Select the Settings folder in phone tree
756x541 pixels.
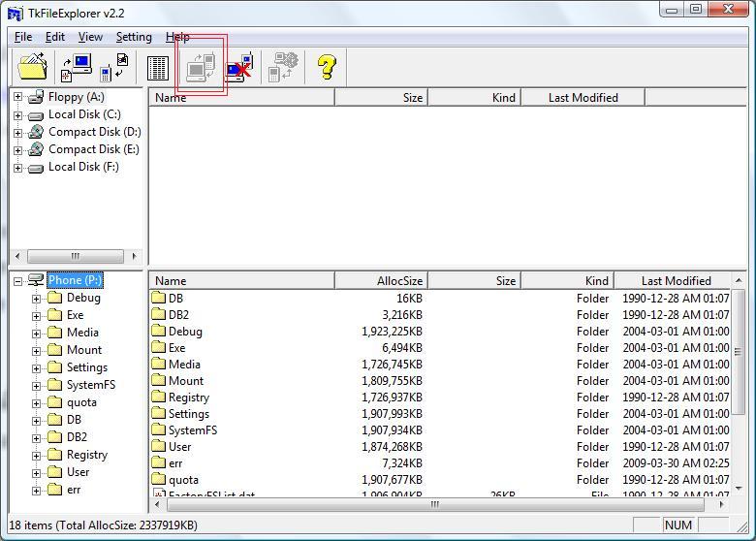pos(87,367)
